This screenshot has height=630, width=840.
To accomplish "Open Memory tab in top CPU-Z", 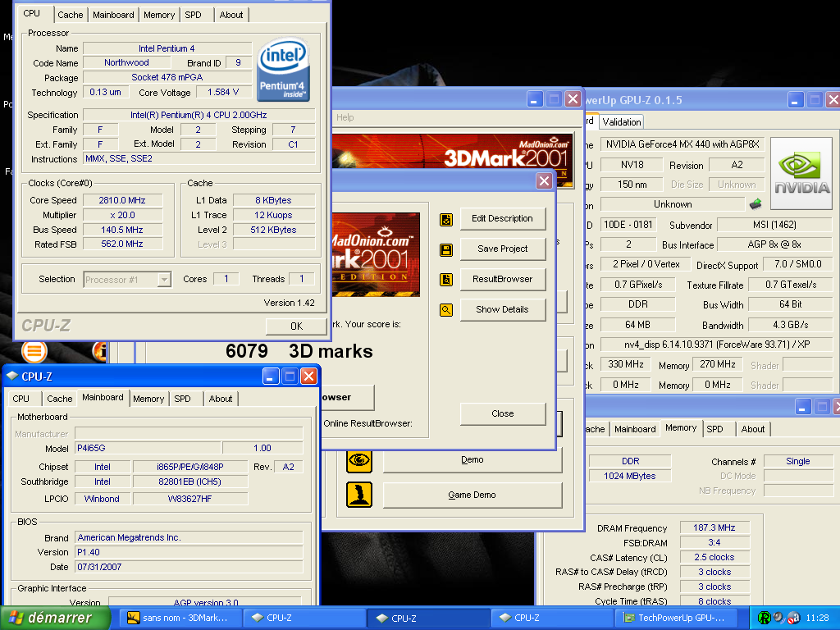I will click(159, 15).
